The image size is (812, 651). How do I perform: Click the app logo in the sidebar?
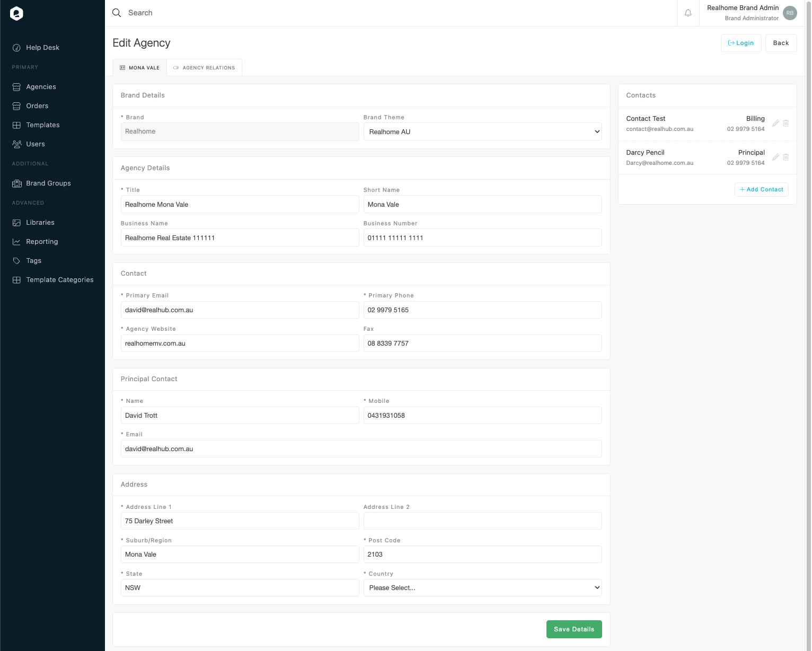coord(16,14)
